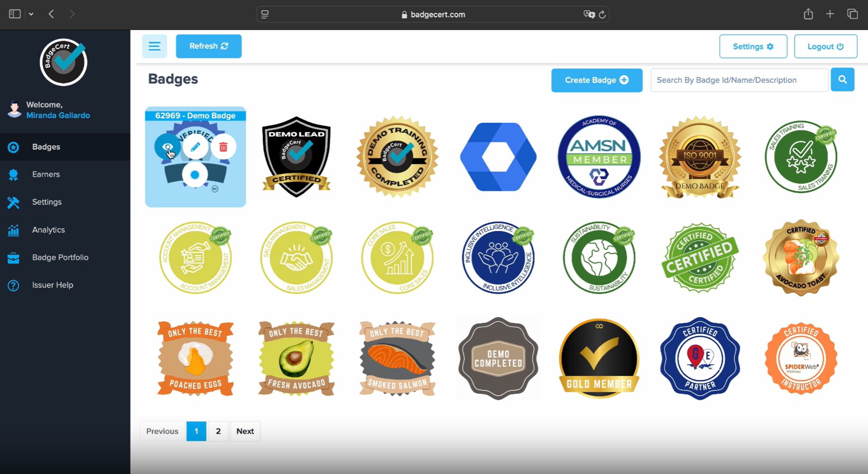Click the pencil edit icon on Demo Badge
Screen dimensions: 868x474
195,147
